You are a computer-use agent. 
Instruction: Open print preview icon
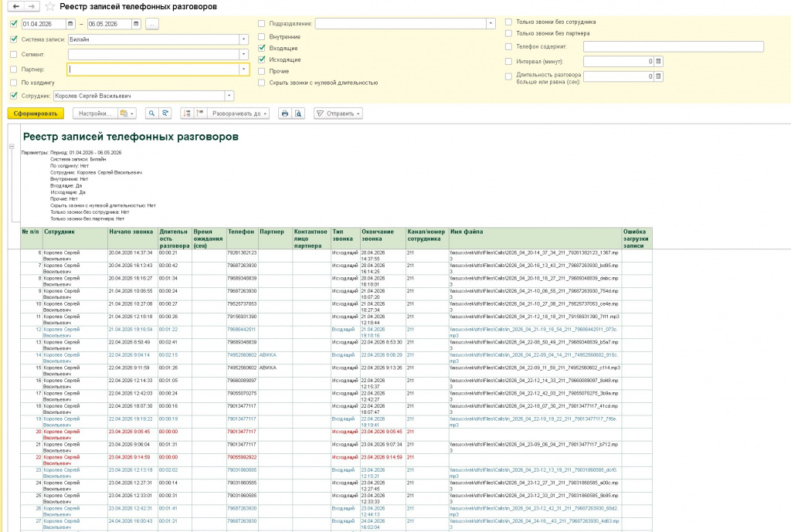tap(298, 114)
